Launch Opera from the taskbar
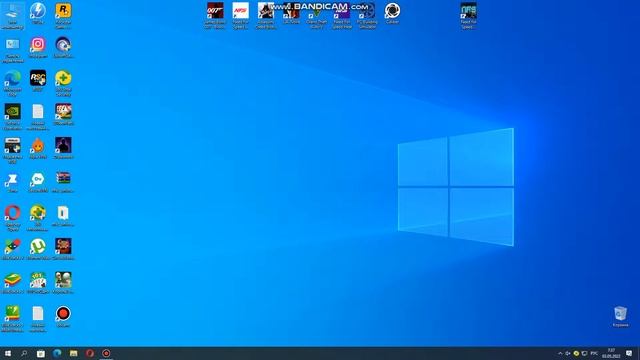This screenshot has width=640, height=360. 90,353
